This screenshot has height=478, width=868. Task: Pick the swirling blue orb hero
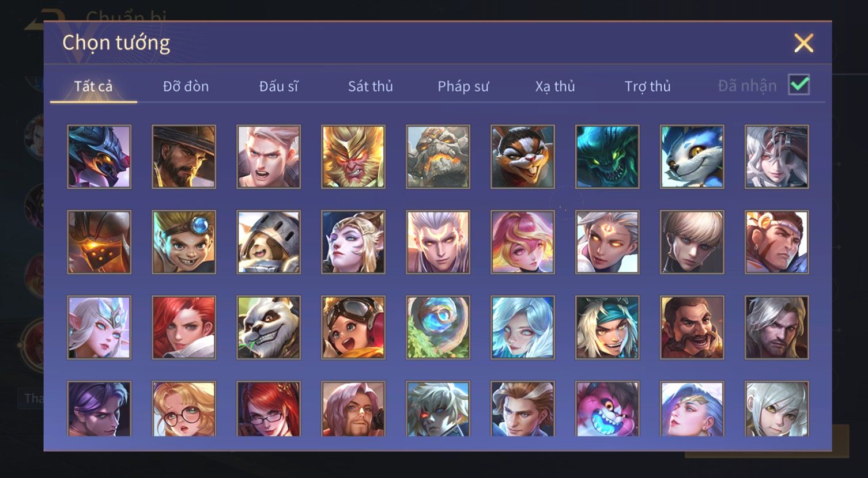(x=438, y=328)
